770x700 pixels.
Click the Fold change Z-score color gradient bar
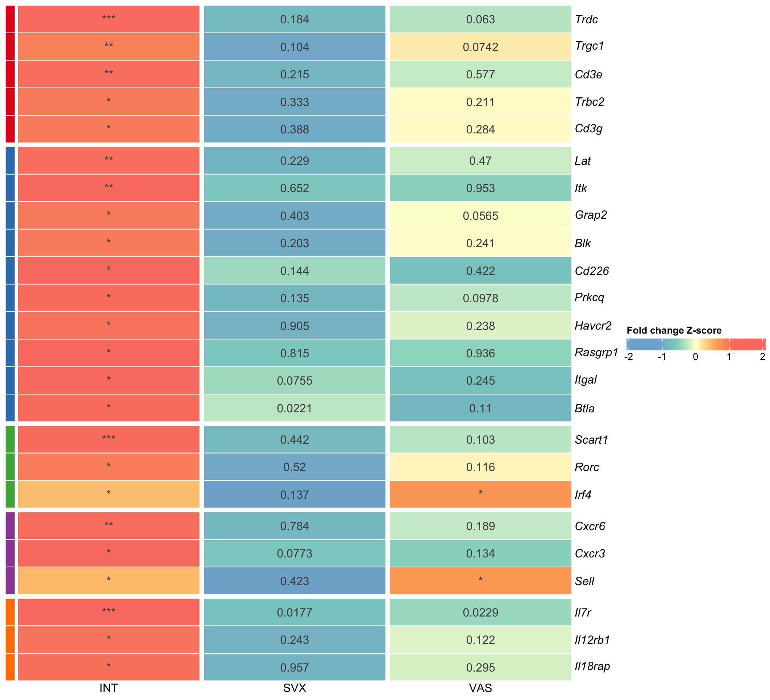click(x=696, y=345)
